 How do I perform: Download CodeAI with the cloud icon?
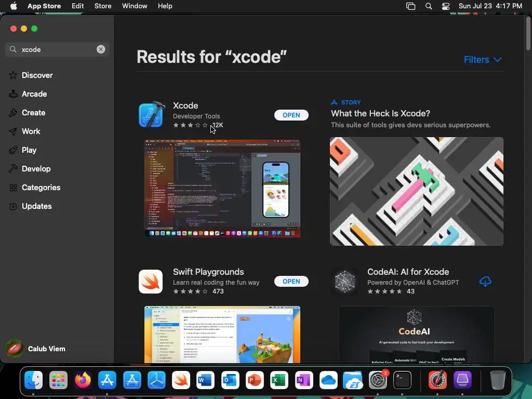click(485, 281)
